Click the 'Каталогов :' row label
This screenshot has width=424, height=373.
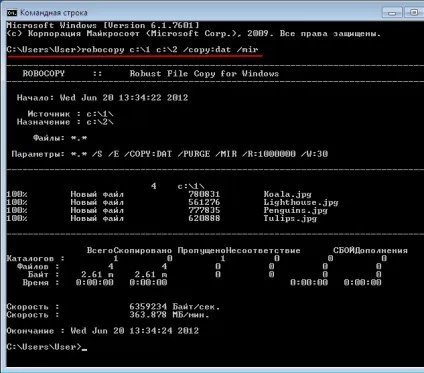36,258
